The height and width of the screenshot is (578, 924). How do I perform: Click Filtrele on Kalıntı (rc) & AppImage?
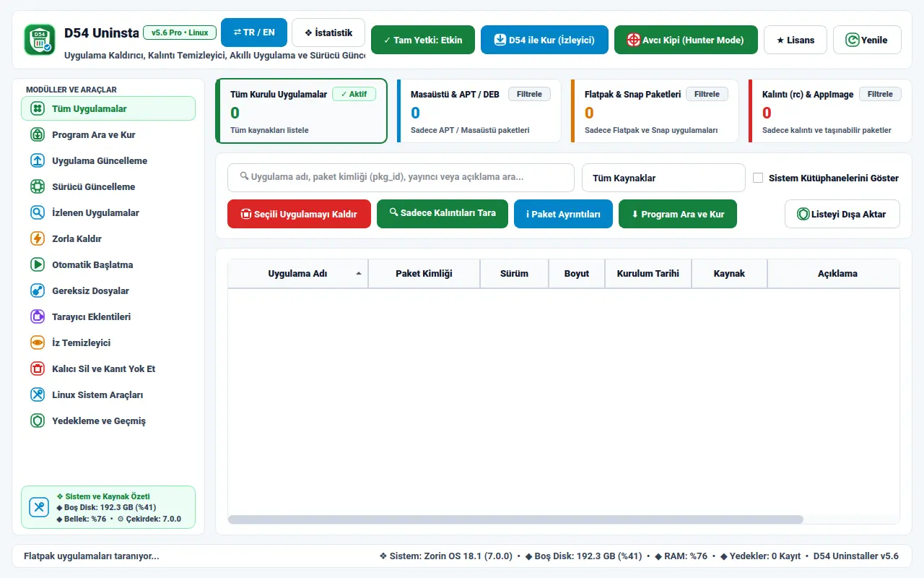(x=880, y=94)
